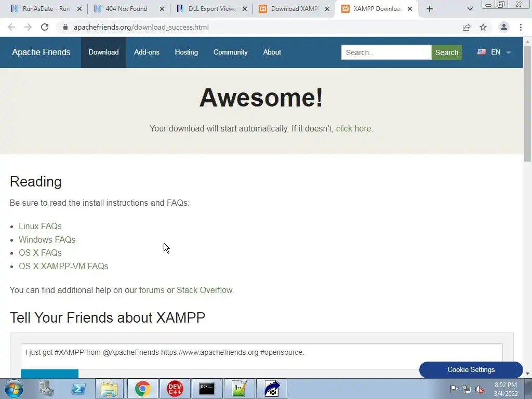Open the Download nav item
The height and width of the screenshot is (399, 532).
click(103, 52)
